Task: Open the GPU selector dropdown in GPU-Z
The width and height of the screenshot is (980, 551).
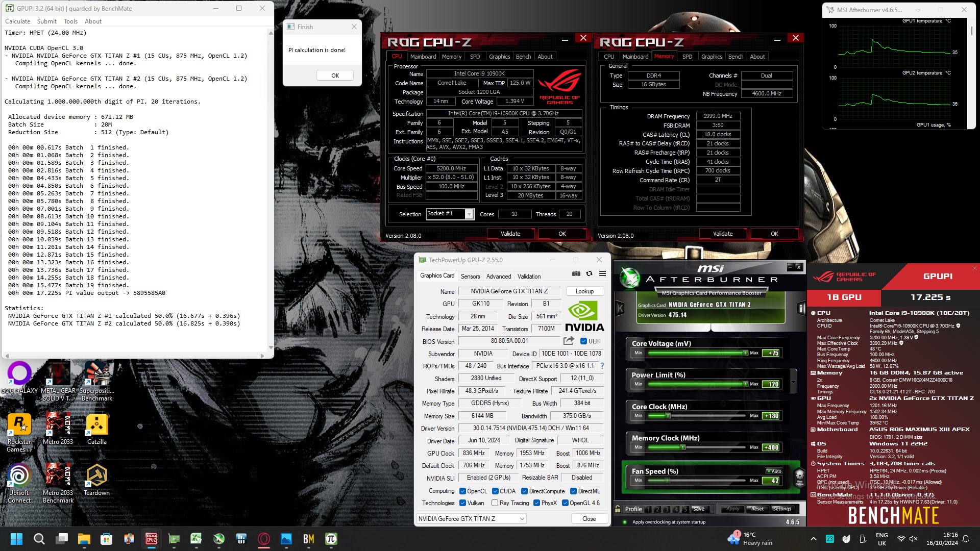Action: (471, 519)
